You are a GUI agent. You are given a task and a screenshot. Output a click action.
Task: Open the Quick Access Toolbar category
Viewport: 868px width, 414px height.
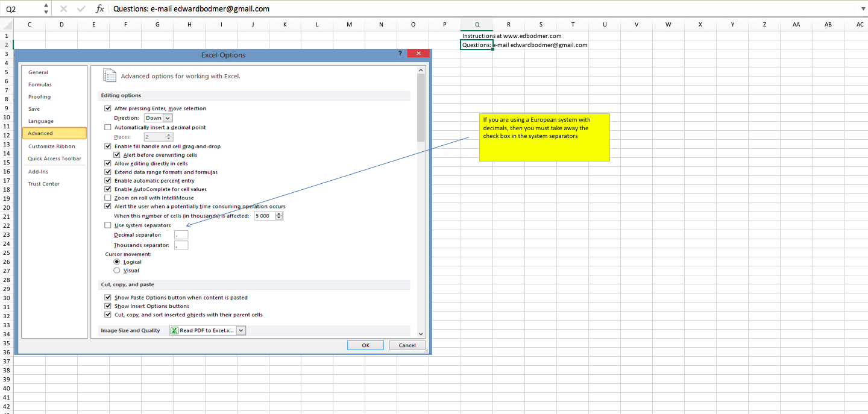(x=54, y=158)
